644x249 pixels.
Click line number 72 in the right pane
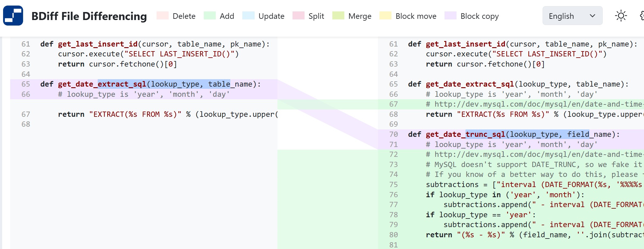pos(393,154)
